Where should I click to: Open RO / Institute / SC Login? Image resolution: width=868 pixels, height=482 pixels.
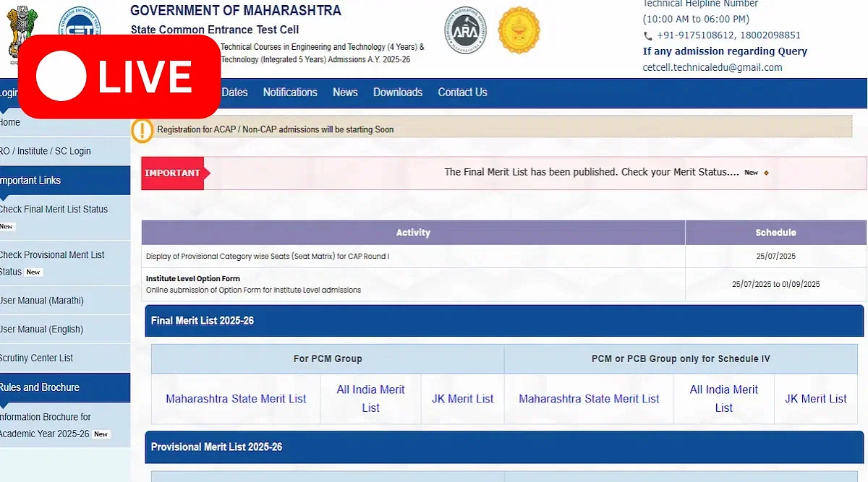pos(46,151)
